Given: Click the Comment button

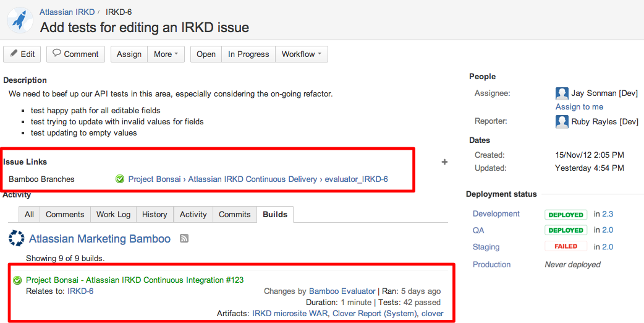Looking at the screenshot, I should pyautogui.click(x=75, y=54).
